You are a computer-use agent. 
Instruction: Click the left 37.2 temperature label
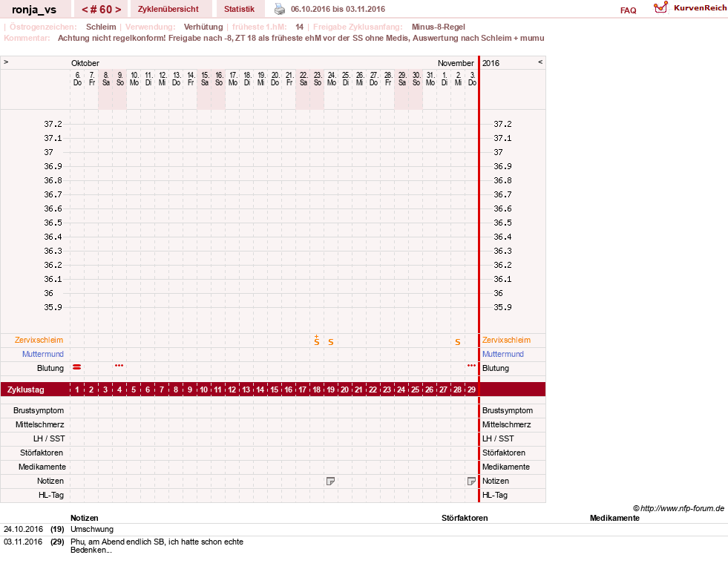(53, 124)
